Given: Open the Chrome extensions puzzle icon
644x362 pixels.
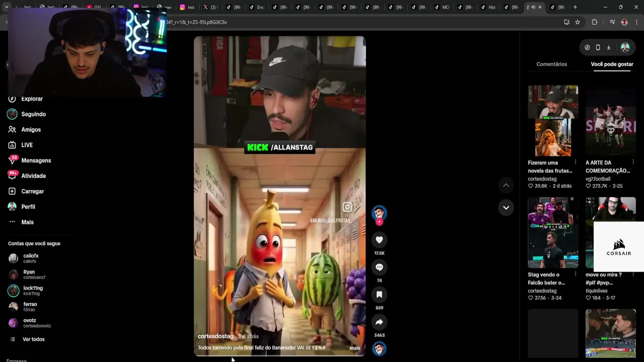Looking at the screenshot, I should [x=594, y=22].
